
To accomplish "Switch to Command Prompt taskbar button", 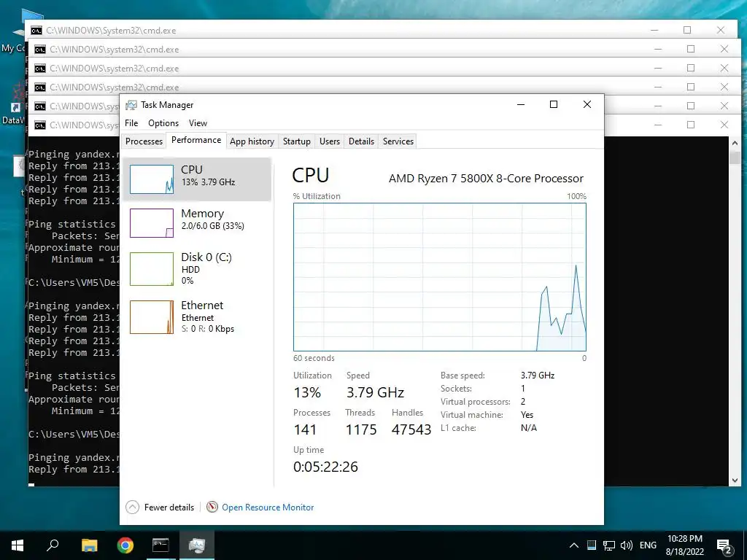I will 160,545.
